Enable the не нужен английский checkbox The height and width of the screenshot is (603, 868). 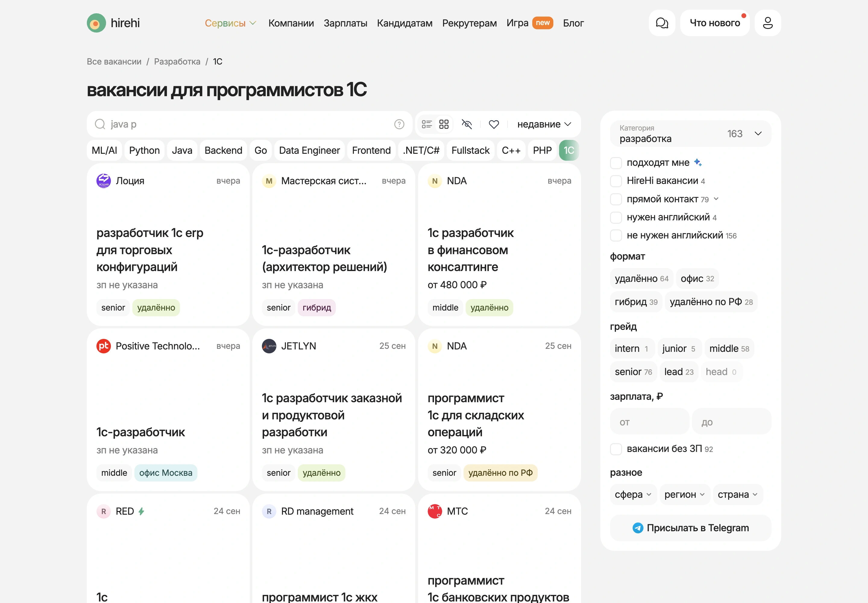tap(616, 235)
